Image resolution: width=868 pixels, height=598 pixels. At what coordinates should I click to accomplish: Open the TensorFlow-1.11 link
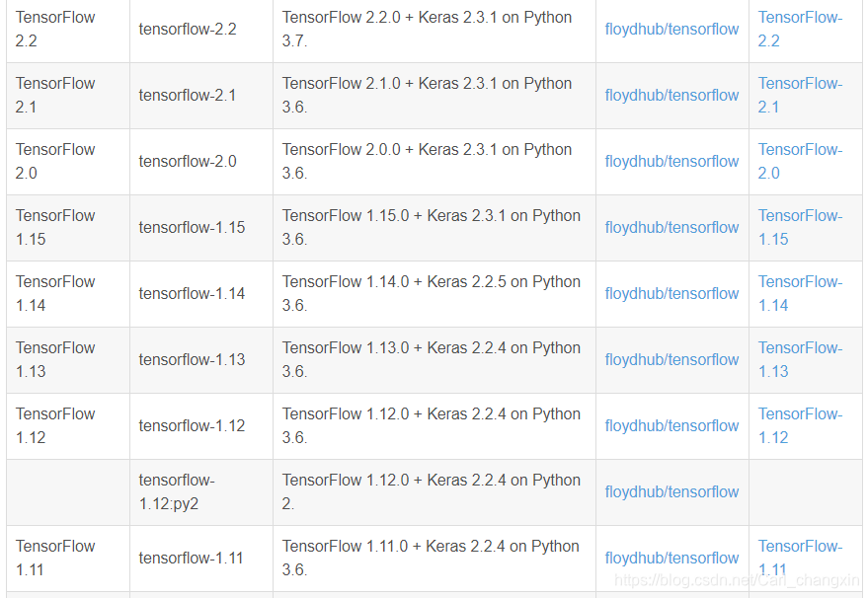tap(800, 559)
